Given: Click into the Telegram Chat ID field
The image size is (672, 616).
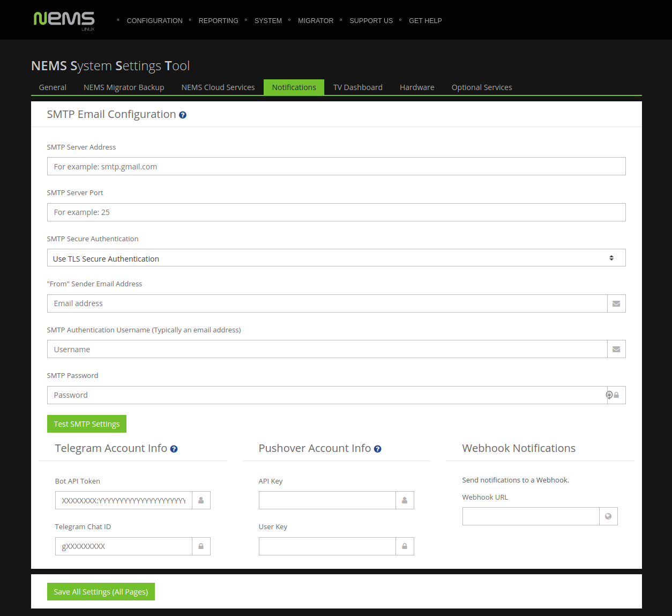Looking at the screenshot, I should pos(124,546).
